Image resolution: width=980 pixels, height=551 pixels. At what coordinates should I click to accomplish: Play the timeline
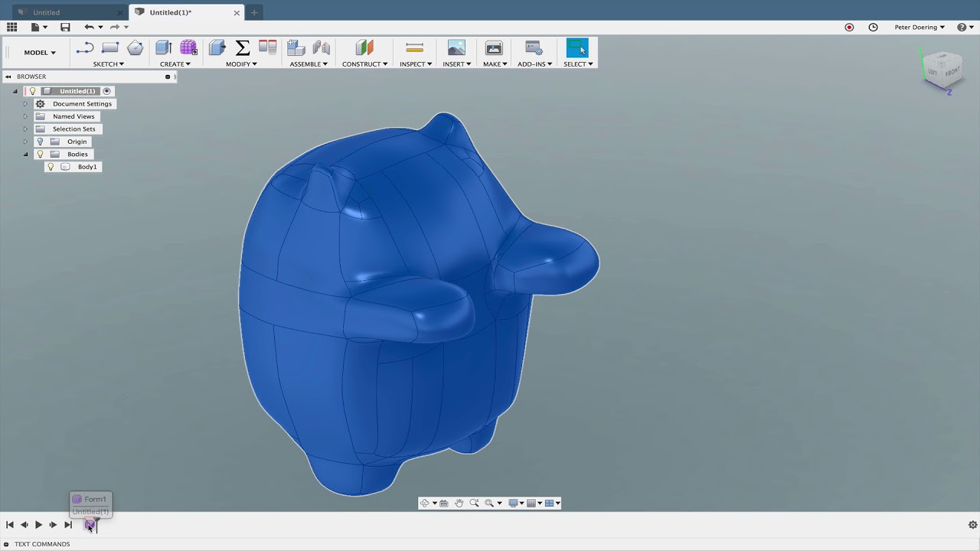(39, 524)
